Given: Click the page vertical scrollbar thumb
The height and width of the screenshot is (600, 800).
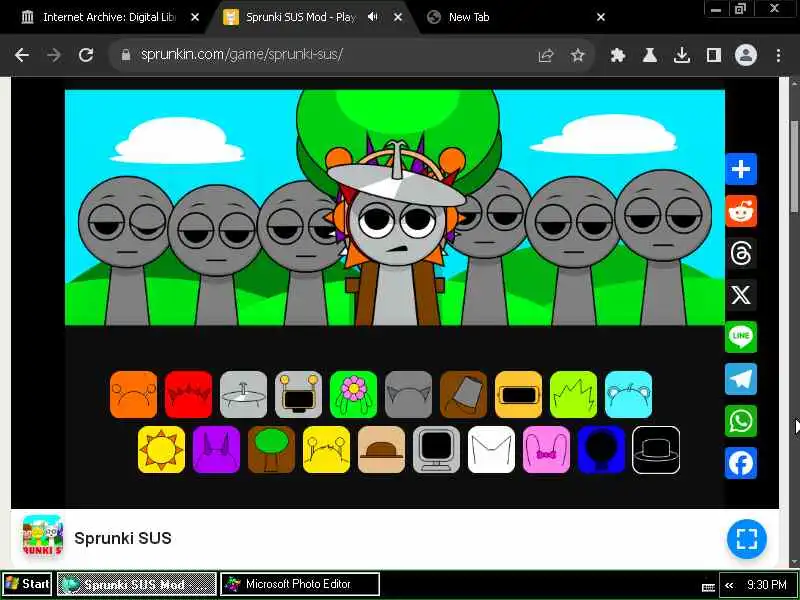Looking at the screenshot, I should point(794,166).
